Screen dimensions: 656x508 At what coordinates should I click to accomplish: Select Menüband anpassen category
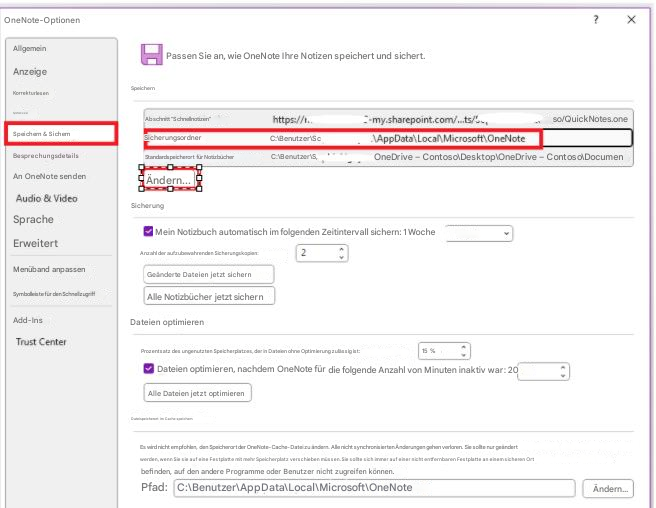(49, 269)
